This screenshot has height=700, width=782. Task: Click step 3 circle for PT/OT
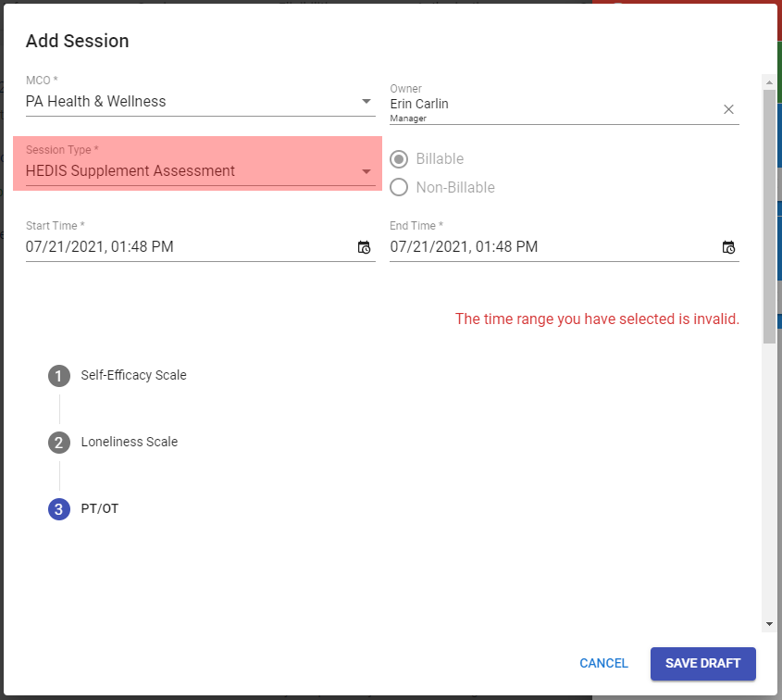(59, 509)
